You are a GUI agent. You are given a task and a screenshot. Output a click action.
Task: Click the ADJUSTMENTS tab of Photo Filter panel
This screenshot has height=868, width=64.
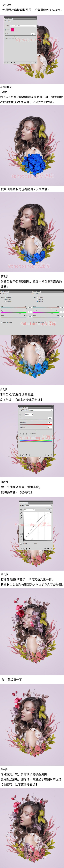[8, 19]
